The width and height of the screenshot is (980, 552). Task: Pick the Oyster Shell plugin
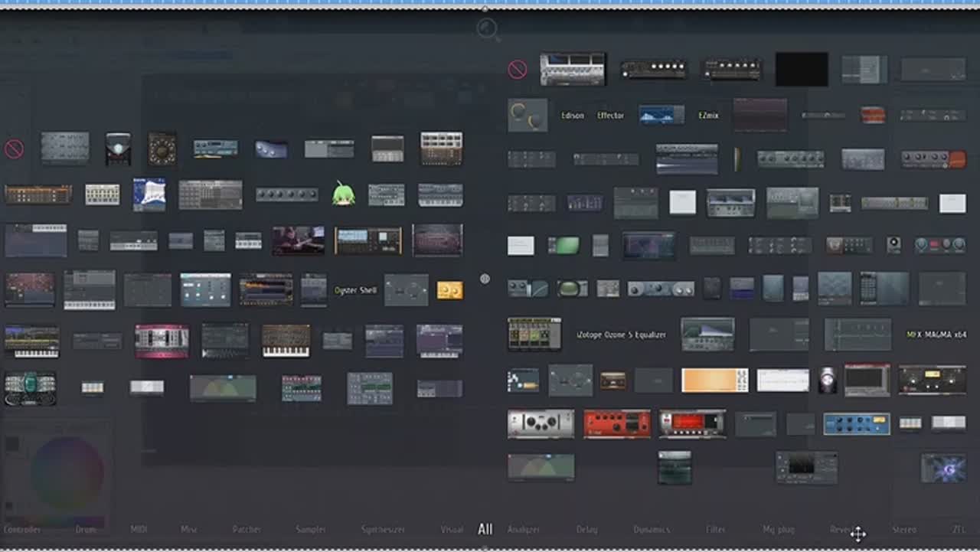tap(355, 290)
